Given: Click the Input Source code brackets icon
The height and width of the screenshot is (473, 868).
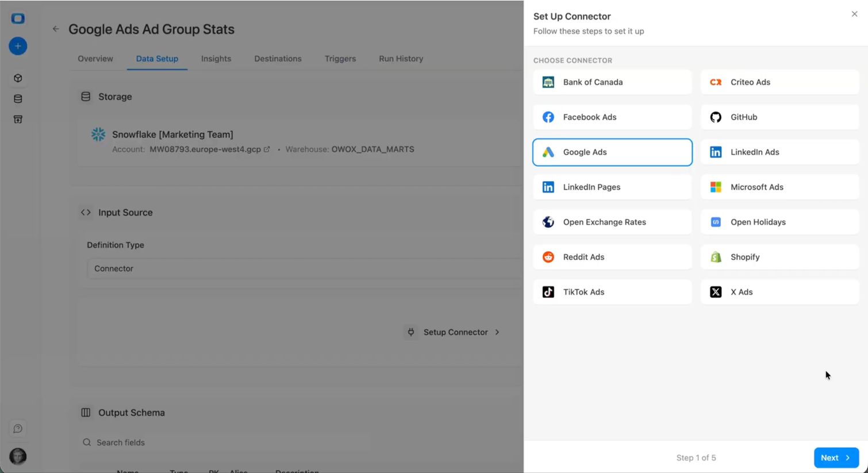Looking at the screenshot, I should [86, 212].
